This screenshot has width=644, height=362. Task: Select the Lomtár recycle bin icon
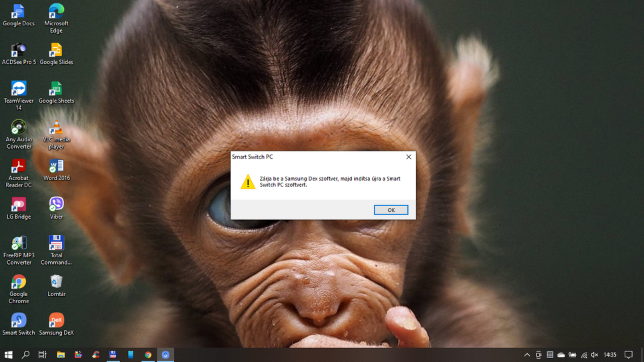coord(56,285)
